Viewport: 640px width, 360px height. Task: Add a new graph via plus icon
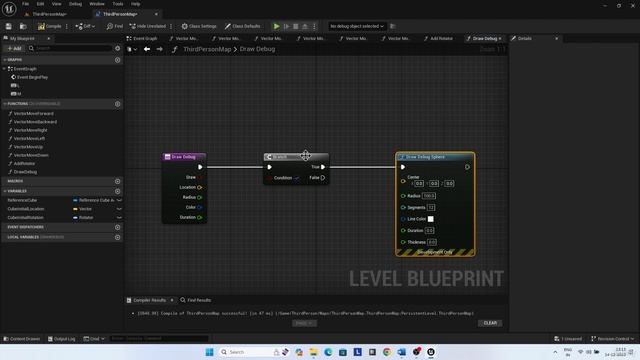click(118, 60)
